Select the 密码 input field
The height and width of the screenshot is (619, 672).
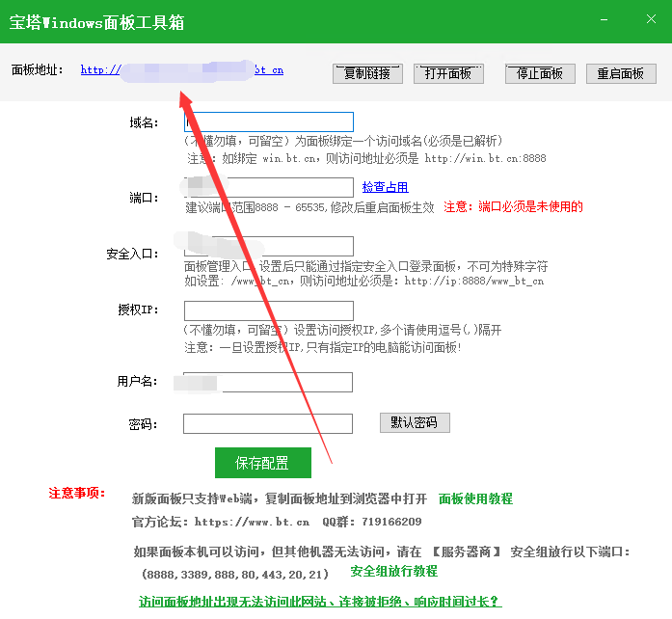[x=268, y=423]
